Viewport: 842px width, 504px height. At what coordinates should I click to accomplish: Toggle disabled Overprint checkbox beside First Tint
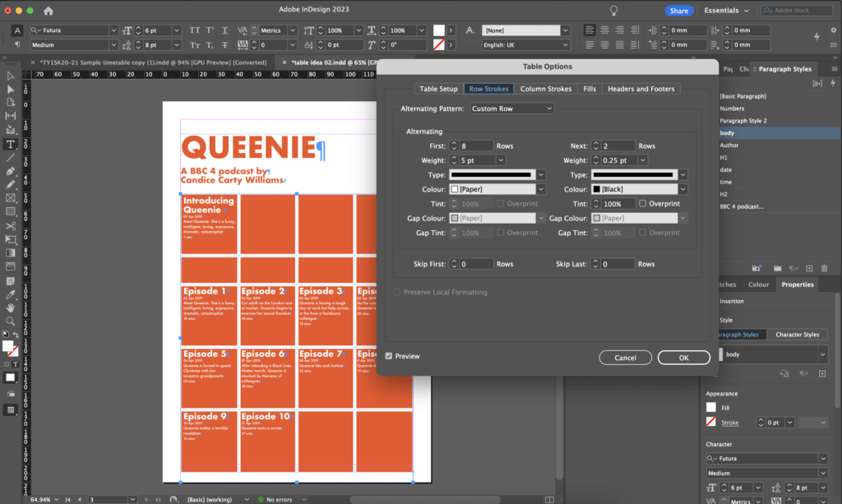[501, 204]
